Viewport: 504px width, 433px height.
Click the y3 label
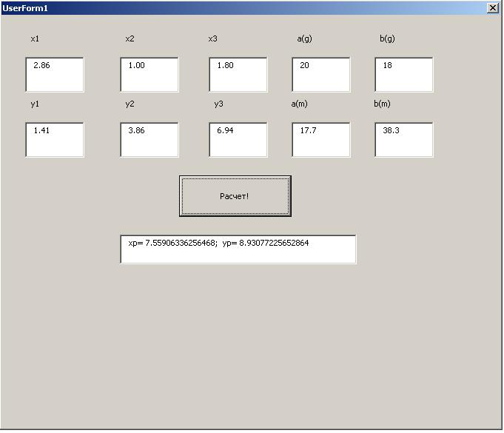coord(218,104)
